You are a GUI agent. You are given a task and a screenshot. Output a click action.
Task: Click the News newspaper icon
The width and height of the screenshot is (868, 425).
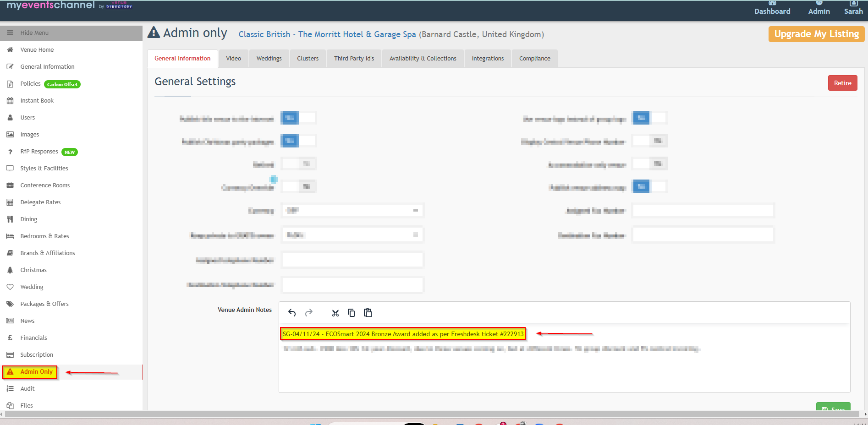pos(10,321)
